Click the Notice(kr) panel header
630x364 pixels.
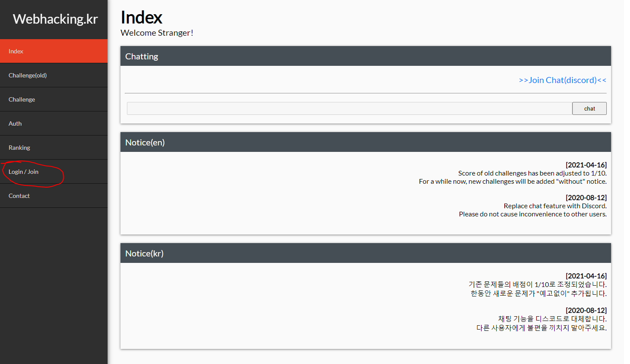coord(145,253)
